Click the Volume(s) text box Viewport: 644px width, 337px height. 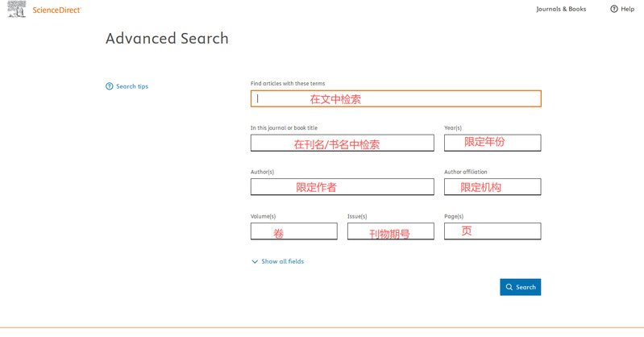click(293, 231)
